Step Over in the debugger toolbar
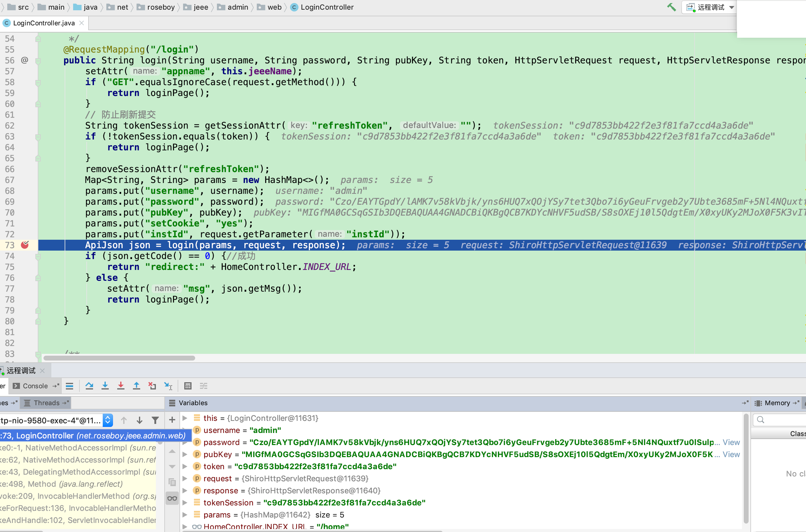806x532 pixels. pyautogui.click(x=89, y=386)
